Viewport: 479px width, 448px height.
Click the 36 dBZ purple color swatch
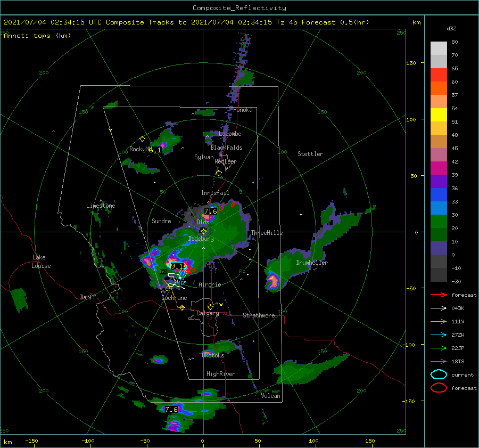439,181
